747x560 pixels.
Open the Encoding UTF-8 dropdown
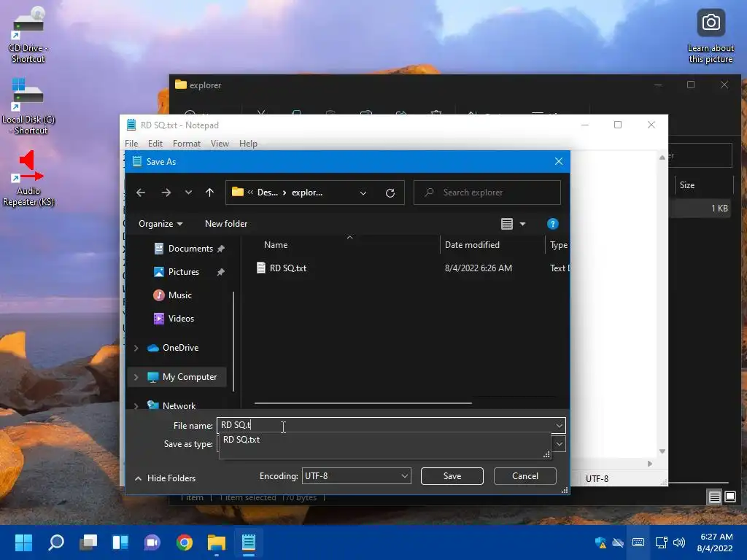click(356, 476)
